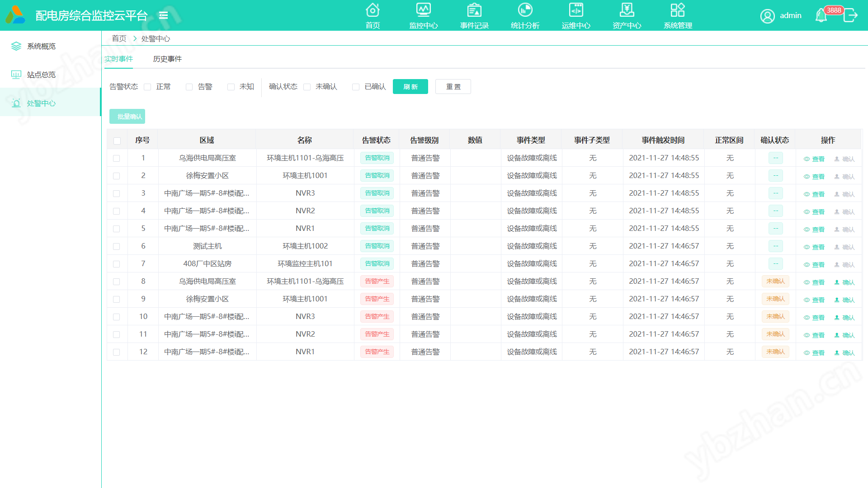Click the platform logo icon
This screenshot has width=868, height=488.
[15, 15]
